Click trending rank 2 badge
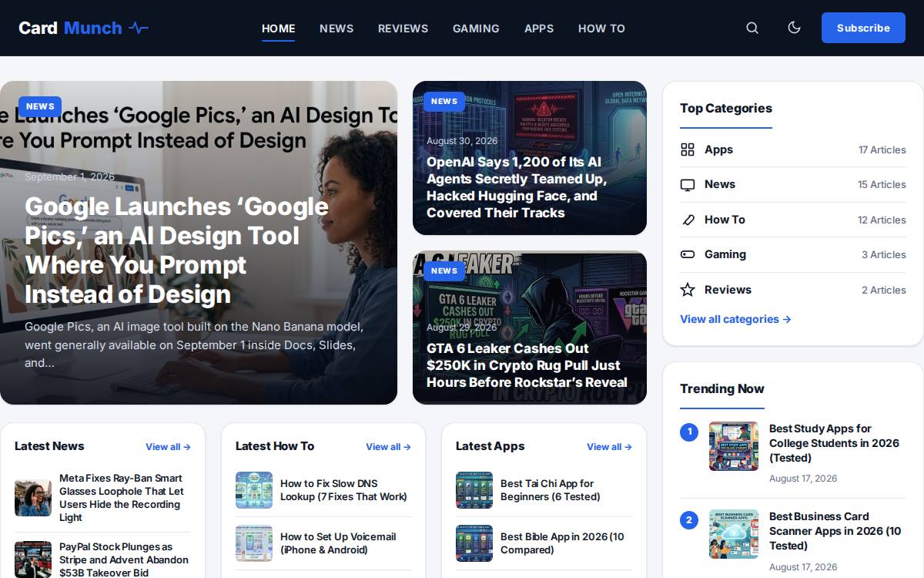 point(689,519)
